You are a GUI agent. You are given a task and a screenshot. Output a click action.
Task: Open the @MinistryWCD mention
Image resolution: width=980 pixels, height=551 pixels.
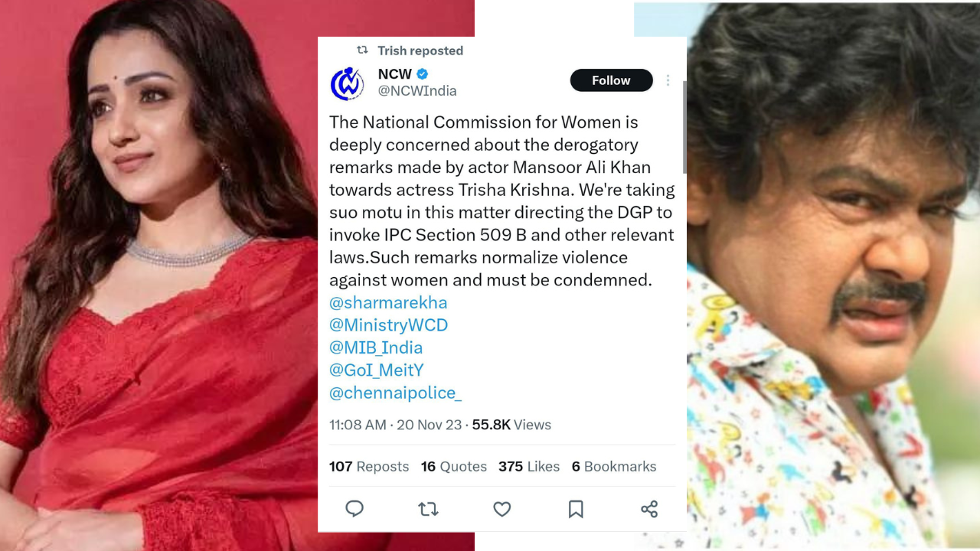pyautogui.click(x=388, y=324)
